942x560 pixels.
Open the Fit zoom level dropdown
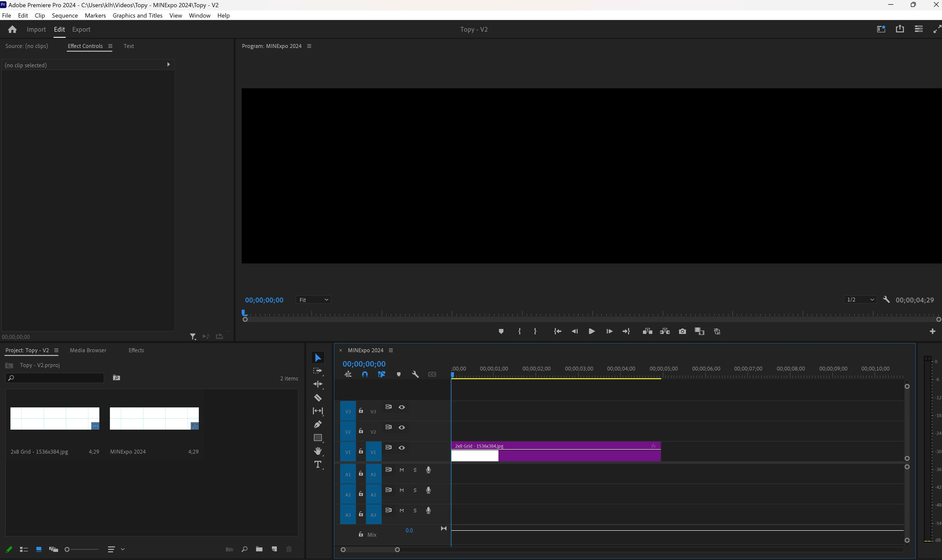313,300
